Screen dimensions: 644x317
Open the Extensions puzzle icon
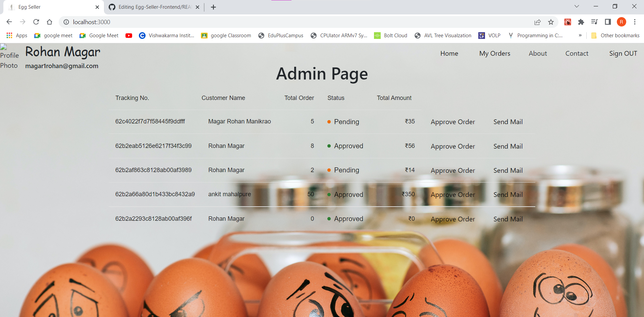(x=581, y=22)
